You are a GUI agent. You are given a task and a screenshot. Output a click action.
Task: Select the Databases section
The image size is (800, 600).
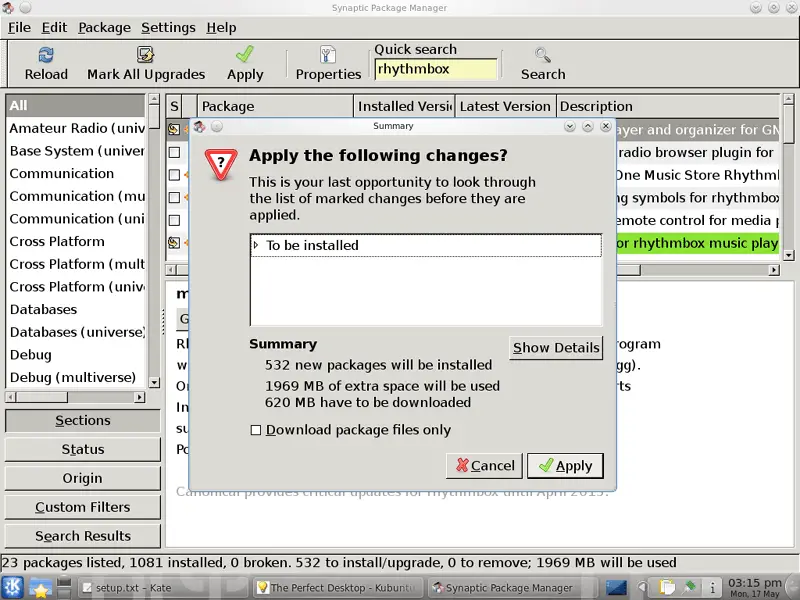click(x=76, y=309)
